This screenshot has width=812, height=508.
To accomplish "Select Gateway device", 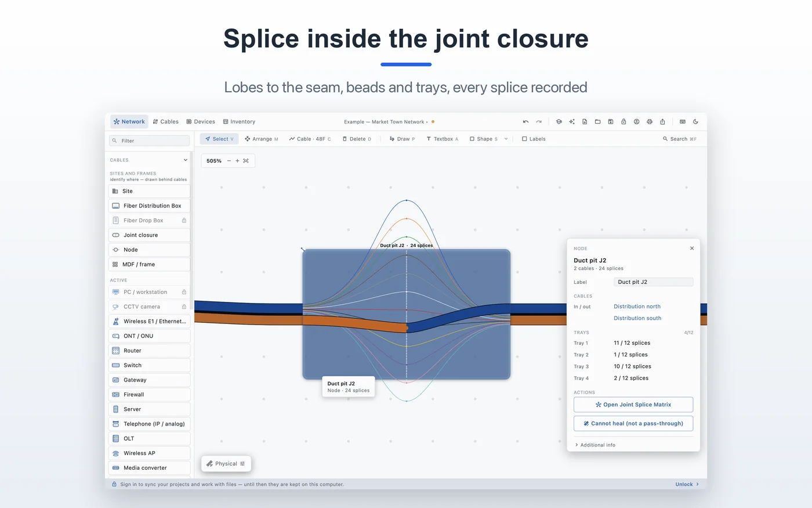I will pos(149,380).
